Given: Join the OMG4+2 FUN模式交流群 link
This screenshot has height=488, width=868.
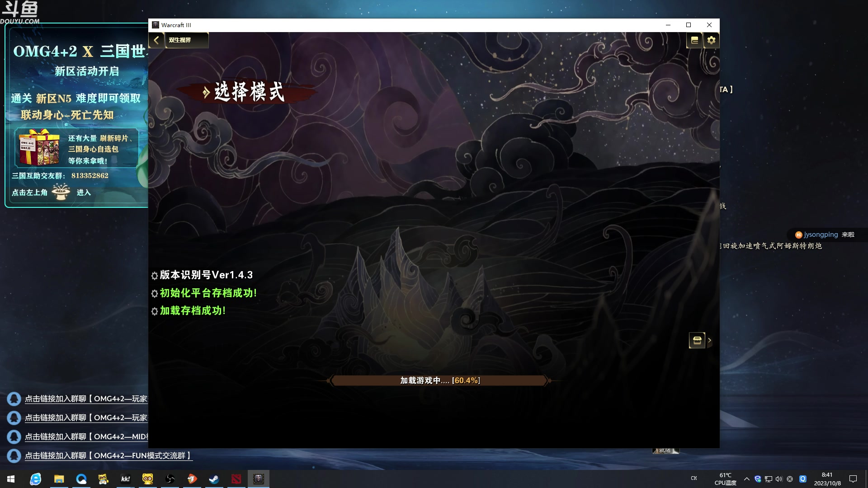Looking at the screenshot, I should point(108,455).
